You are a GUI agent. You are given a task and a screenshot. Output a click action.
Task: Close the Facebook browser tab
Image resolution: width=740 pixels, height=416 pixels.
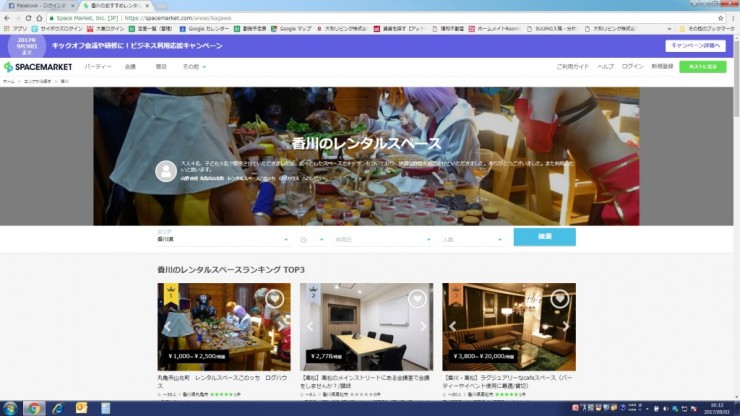point(73,6)
